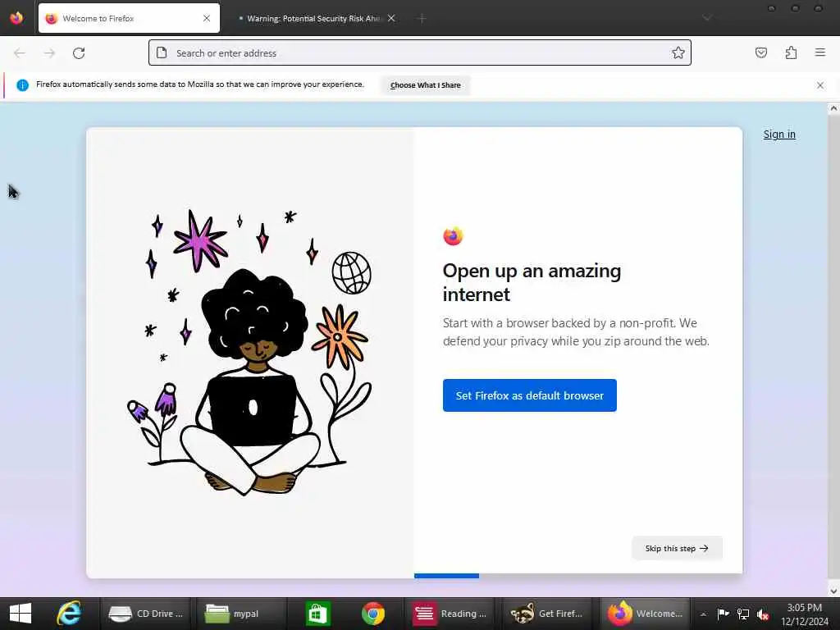Go back with the back arrow
The width and height of the screenshot is (840, 630).
coord(20,53)
